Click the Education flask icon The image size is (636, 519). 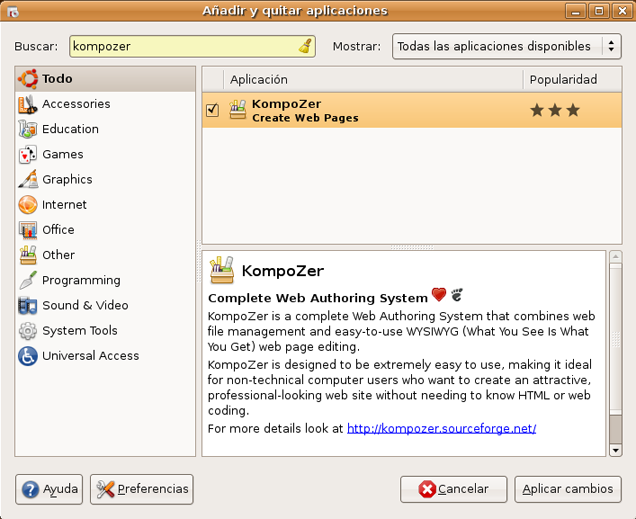click(28, 129)
